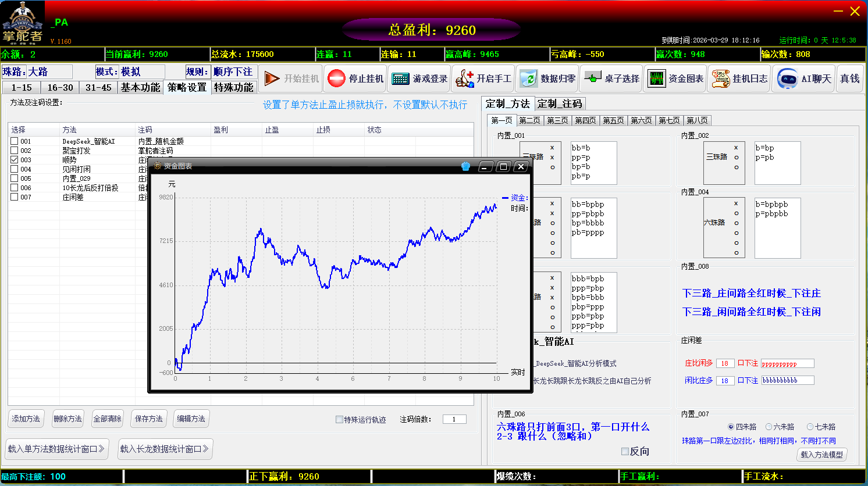The image size is (868, 486).
Task: Uncheck the 003 顺势 method checkbox
Action: (x=14, y=160)
